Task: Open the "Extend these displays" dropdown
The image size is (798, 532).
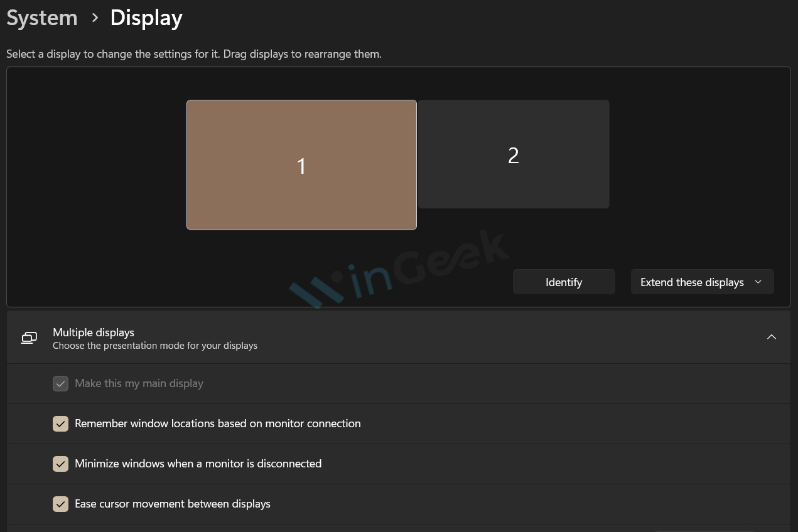Action: [702, 282]
